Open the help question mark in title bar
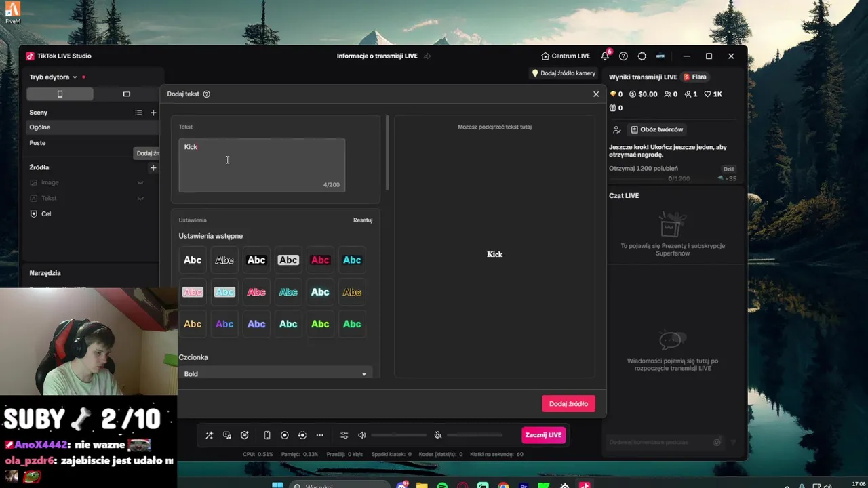The height and width of the screenshot is (488, 868). coord(623,56)
